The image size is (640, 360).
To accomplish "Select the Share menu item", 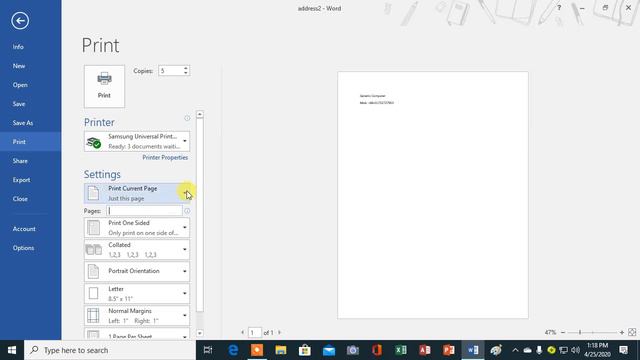I will (20, 161).
